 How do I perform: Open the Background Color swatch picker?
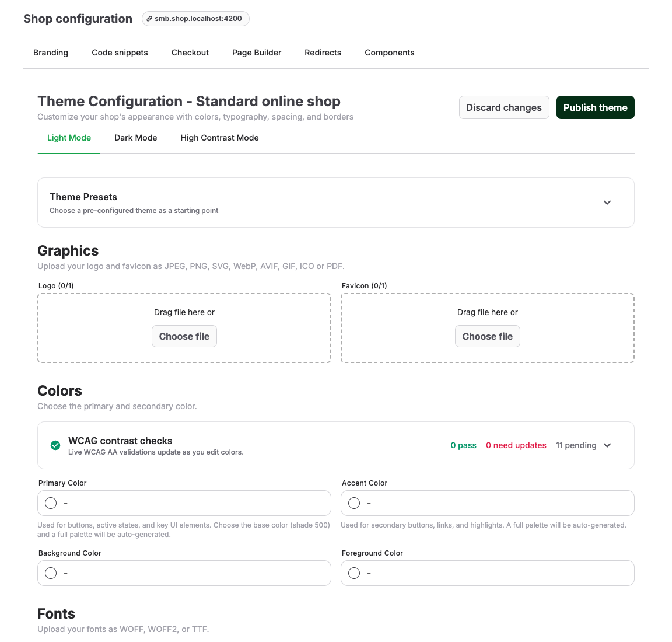[x=51, y=573]
